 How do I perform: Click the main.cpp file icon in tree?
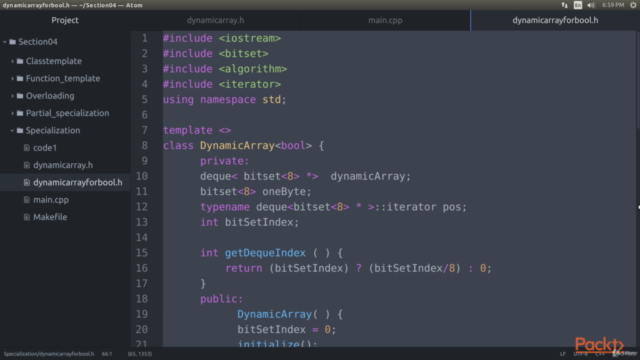tap(27, 200)
